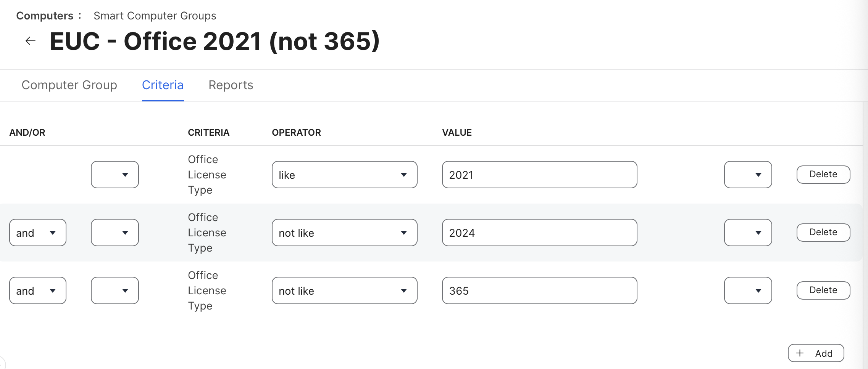This screenshot has height=369, width=868.
Task: Click the Add button to add criteria
Action: [x=816, y=353]
